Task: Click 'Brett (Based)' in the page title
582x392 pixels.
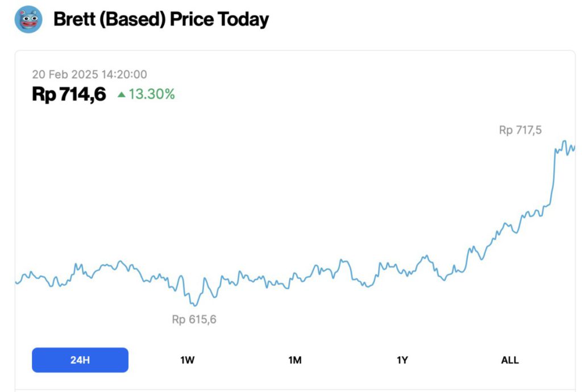Action: pyautogui.click(x=109, y=19)
